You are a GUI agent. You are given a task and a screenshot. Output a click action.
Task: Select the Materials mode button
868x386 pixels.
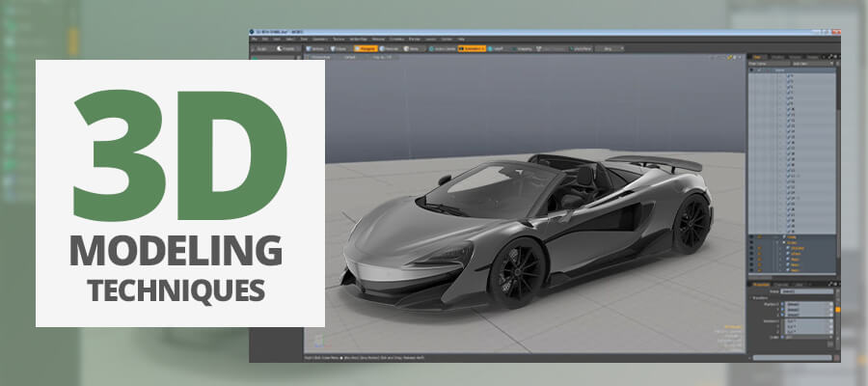tap(389, 47)
